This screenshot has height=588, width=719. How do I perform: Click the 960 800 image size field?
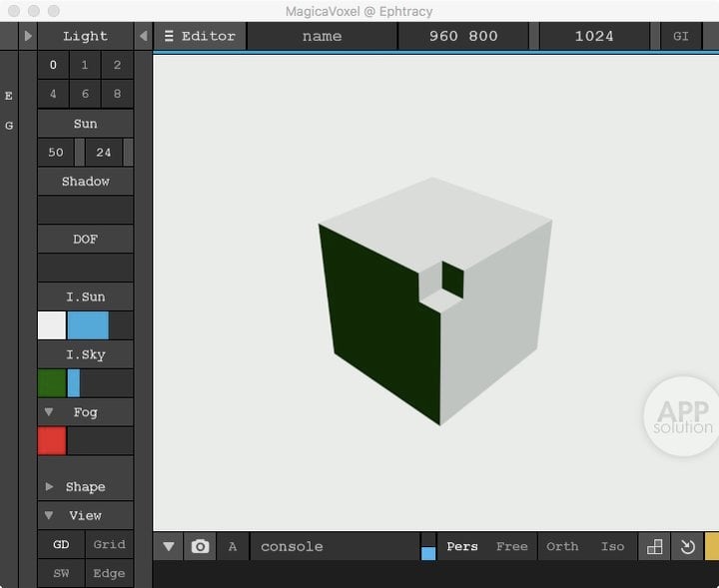pos(463,36)
